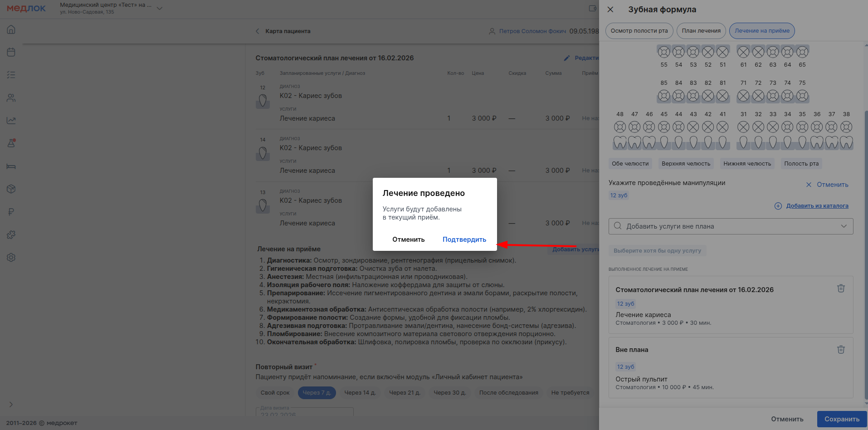Image resolution: width=868 pixels, height=430 pixels.
Task: Expand the medical center selector chevron
Action: click(x=159, y=8)
